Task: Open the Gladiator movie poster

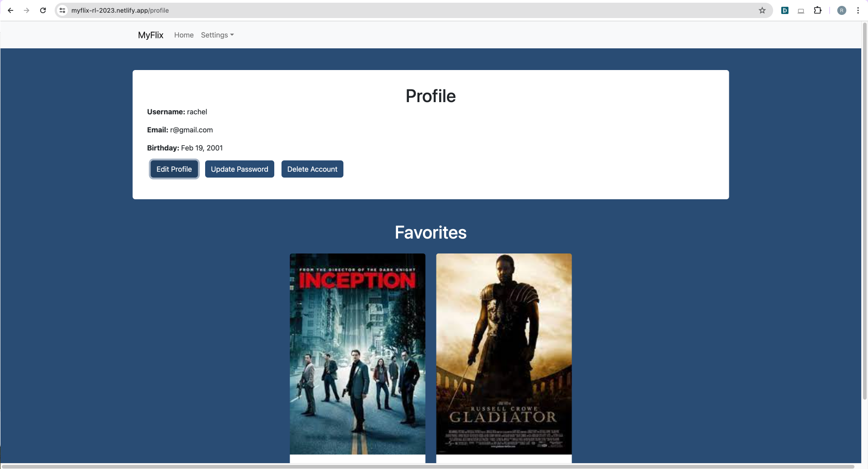Action: tap(504, 354)
